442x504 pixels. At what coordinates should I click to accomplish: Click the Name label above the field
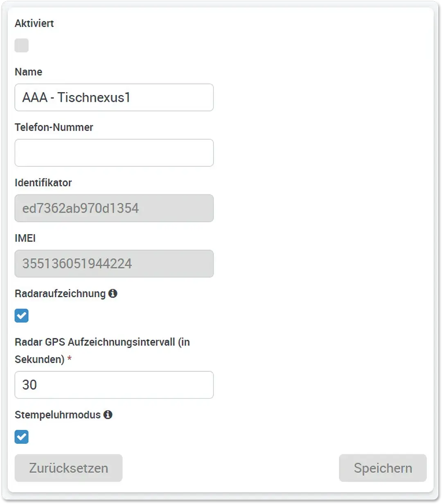(29, 72)
